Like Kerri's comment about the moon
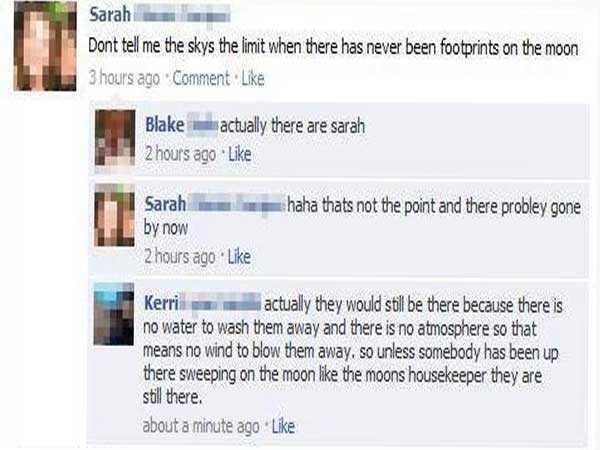This screenshot has width=600, height=450. [283, 426]
